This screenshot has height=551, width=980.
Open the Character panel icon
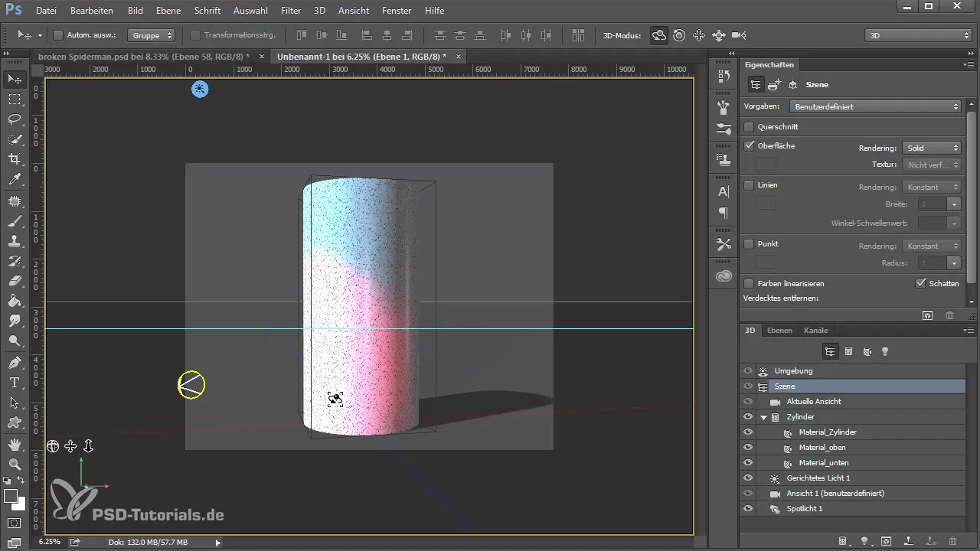[724, 191]
